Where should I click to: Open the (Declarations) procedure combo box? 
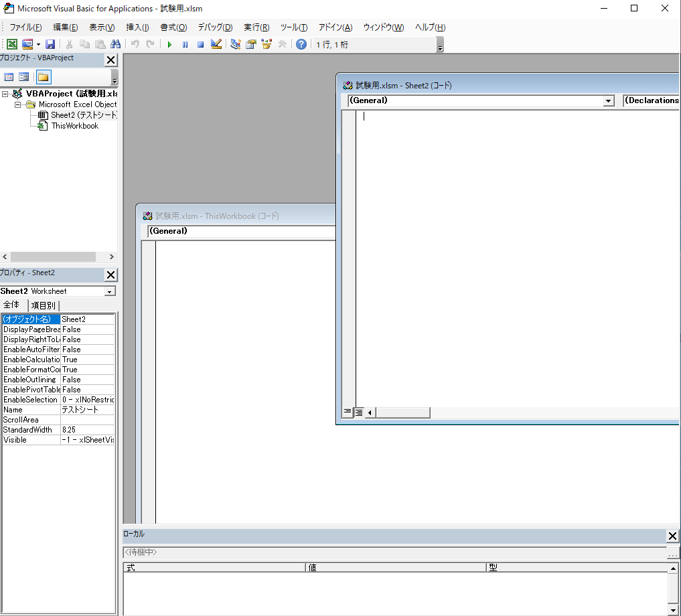coord(651,100)
